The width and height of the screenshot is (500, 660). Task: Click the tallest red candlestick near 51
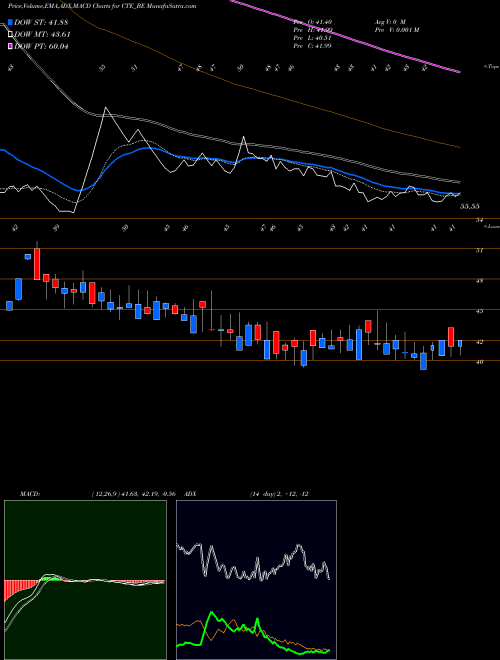(x=37, y=264)
